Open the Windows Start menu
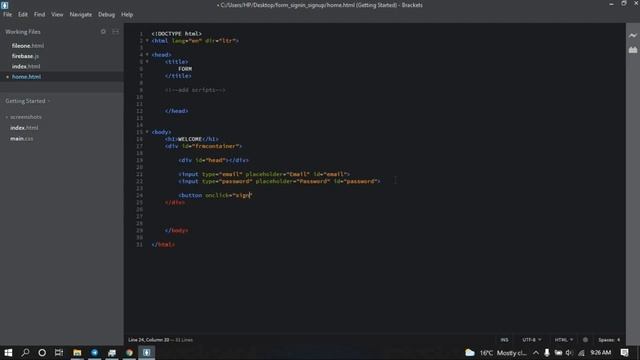 coord(8,353)
